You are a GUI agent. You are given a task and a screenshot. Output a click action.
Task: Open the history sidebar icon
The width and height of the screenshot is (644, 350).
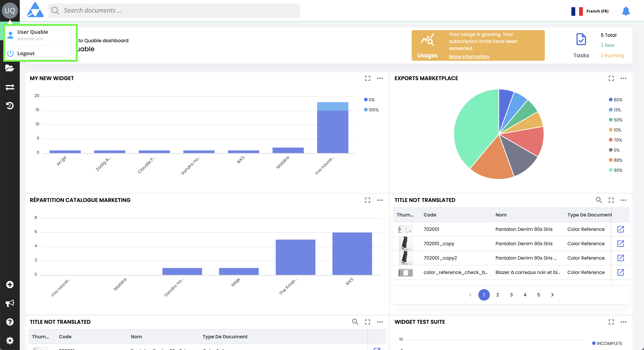(10, 105)
